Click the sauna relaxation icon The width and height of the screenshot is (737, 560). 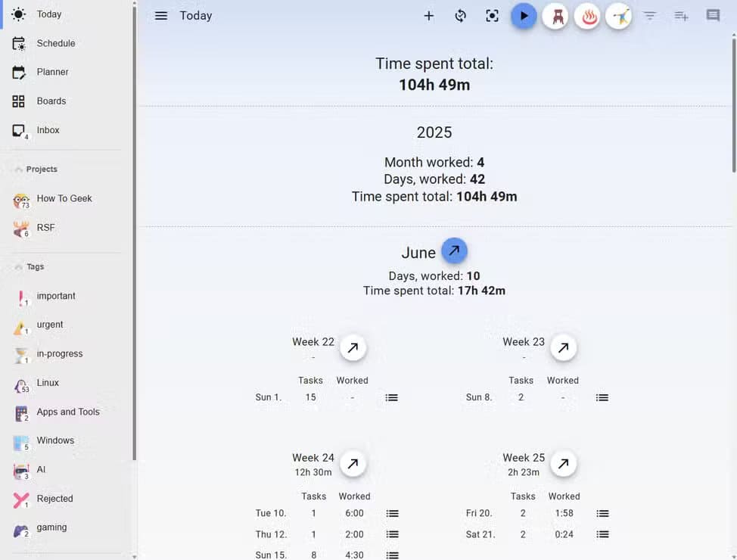(588, 16)
